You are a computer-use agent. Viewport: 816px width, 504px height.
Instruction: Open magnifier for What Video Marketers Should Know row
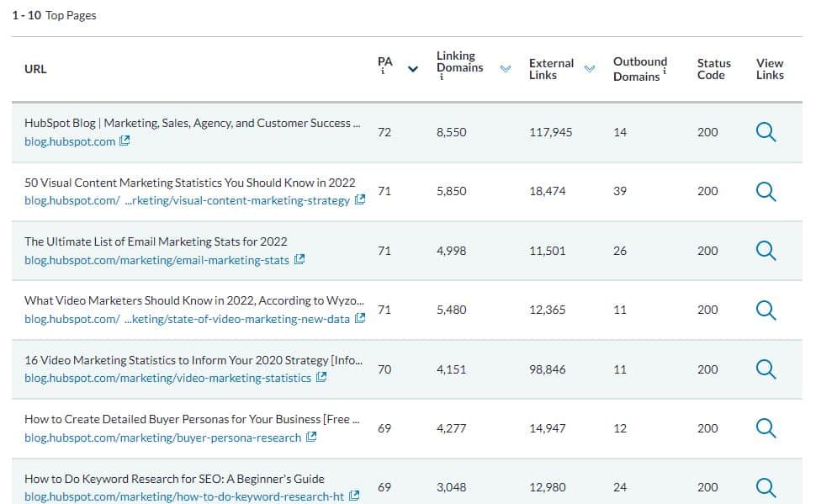[766, 310]
